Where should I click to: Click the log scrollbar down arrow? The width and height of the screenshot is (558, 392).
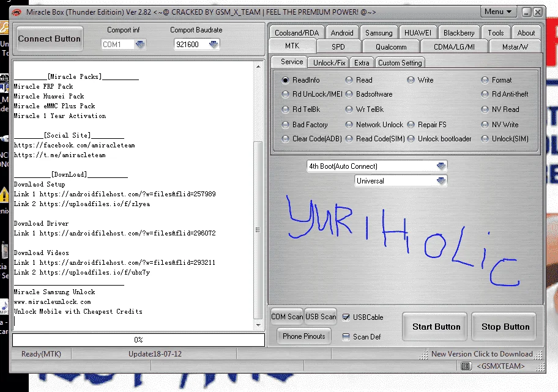tap(258, 325)
